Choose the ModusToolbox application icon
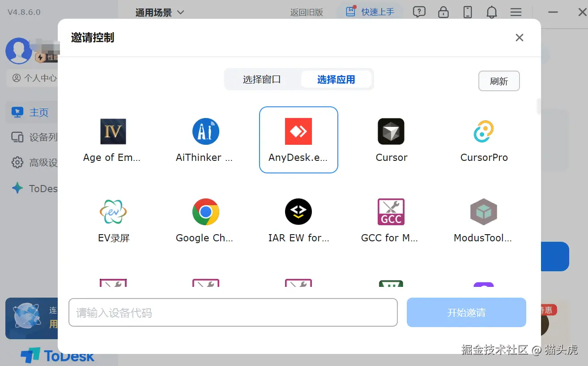588x366 pixels. (484, 212)
